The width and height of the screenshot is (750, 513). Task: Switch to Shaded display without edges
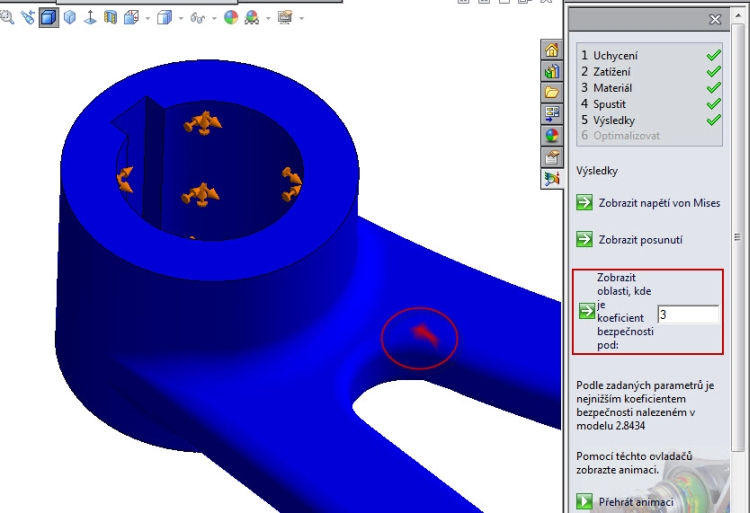click(x=70, y=18)
